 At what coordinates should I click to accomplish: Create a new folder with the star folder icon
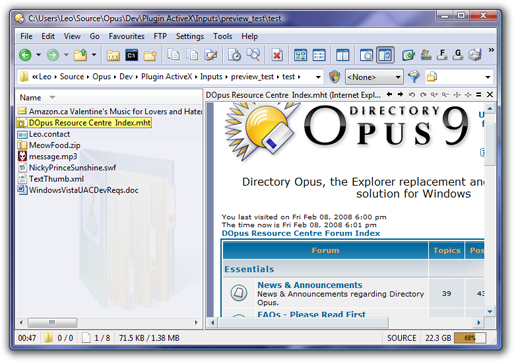tap(150, 55)
